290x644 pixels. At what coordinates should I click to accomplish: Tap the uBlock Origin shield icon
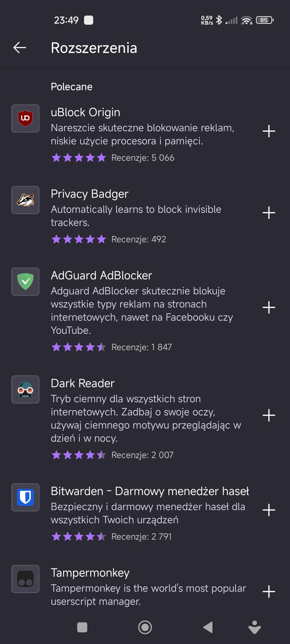coord(25,118)
